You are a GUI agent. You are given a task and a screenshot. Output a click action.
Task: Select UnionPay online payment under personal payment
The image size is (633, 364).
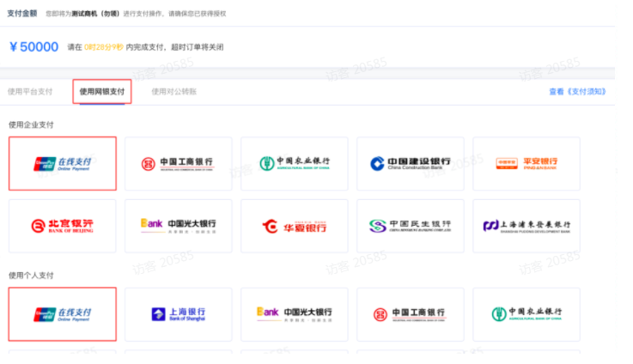pos(63,314)
